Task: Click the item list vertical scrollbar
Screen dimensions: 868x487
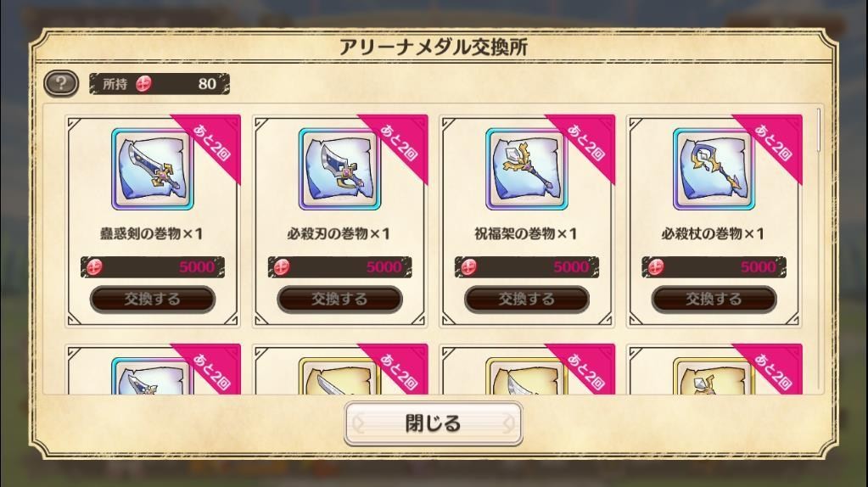Action: tap(819, 130)
